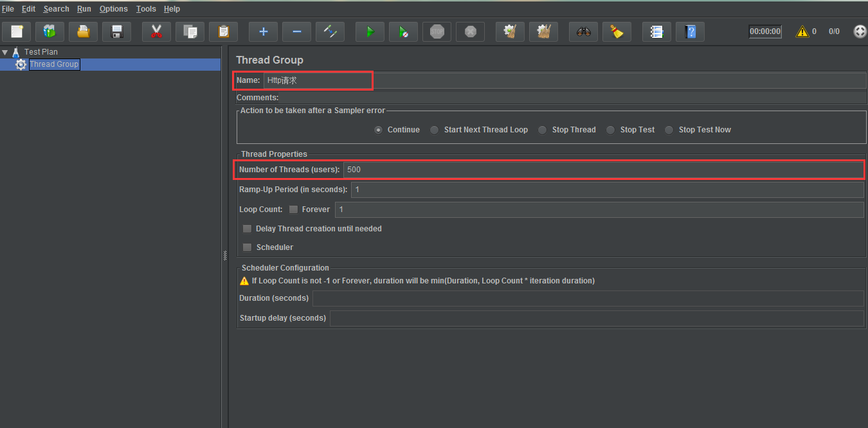Click the Startup delay (seconds) field
The width and height of the screenshot is (868, 428).
[597, 318]
